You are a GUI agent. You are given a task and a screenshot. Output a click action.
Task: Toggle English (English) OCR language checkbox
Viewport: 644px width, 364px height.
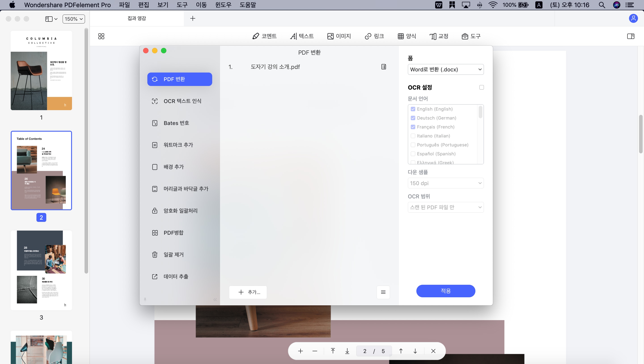tap(413, 109)
